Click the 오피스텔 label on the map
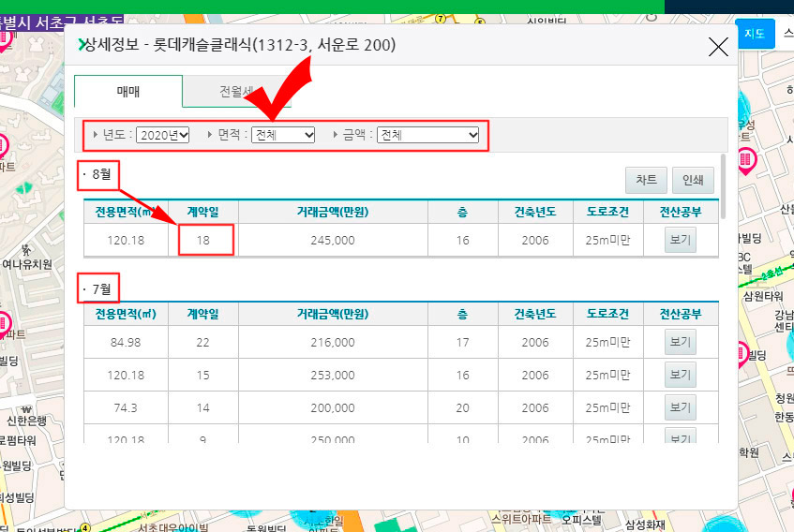This screenshot has width=794, height=532. [582, 520]
